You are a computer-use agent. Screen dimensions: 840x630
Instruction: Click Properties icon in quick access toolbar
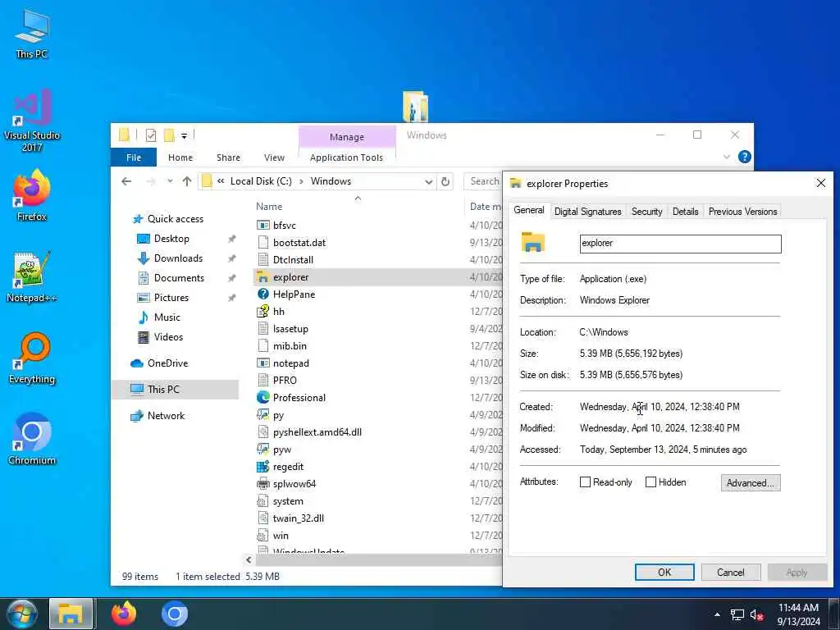tap(151, 135)
